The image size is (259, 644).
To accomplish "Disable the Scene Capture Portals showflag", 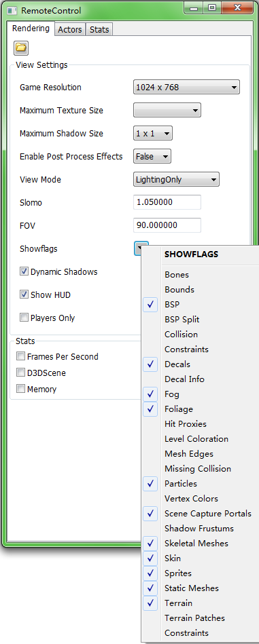I will 201,514.
